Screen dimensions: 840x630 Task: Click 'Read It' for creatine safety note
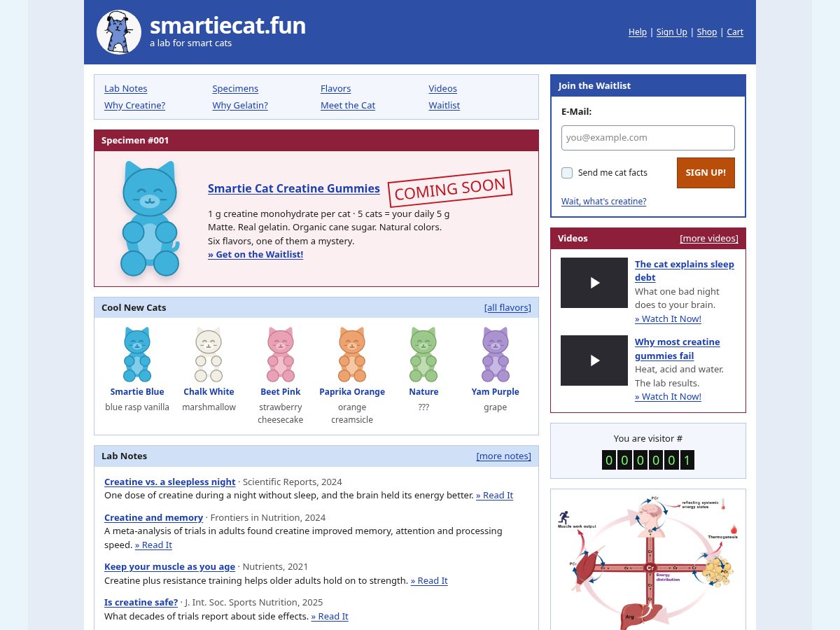click(330, 617)
